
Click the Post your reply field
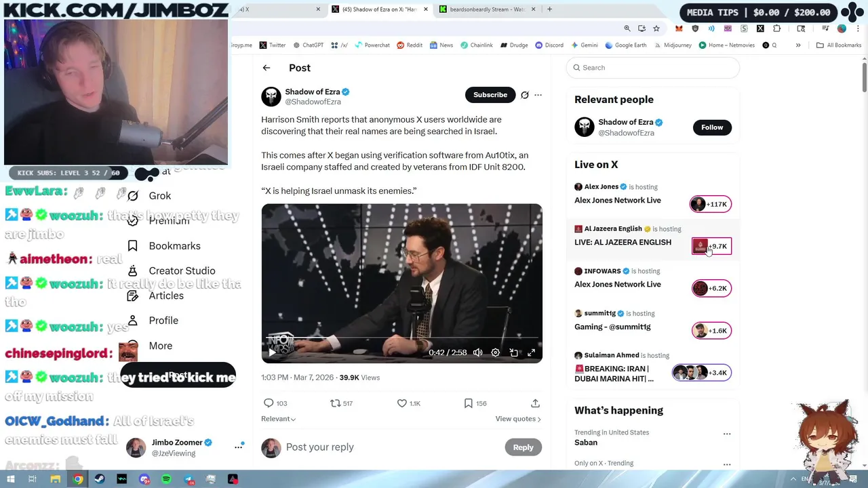click(x=393, y=447)
